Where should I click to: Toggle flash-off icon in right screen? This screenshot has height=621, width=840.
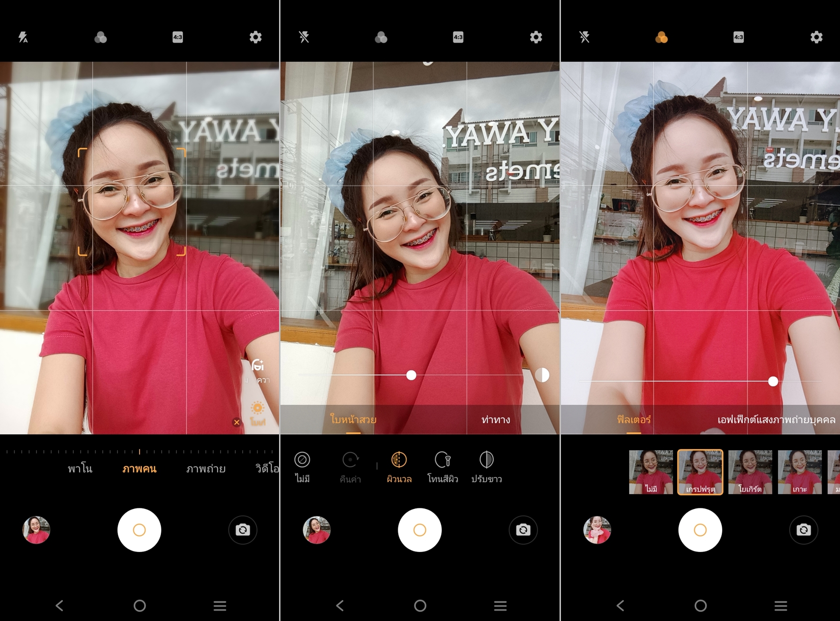[585, 37]
